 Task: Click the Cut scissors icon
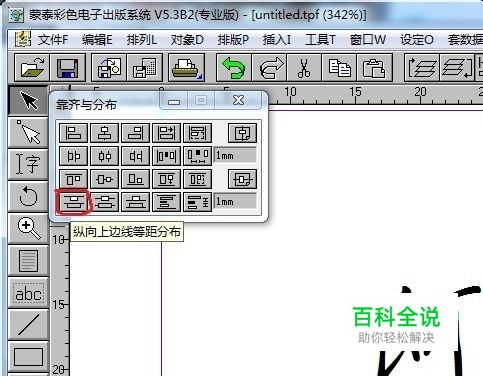pyautogui.click(x=304, y=68)
